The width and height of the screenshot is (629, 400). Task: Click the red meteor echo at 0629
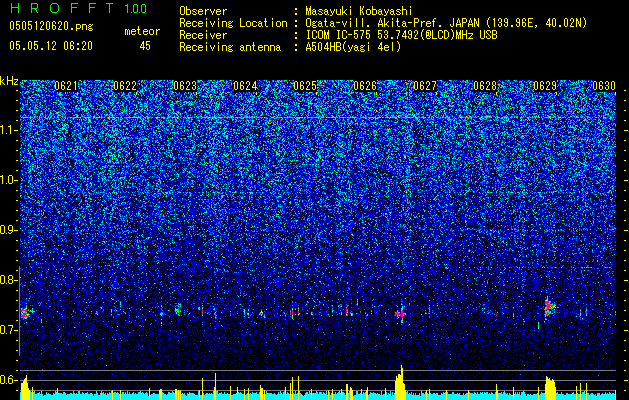pos(549,307)
